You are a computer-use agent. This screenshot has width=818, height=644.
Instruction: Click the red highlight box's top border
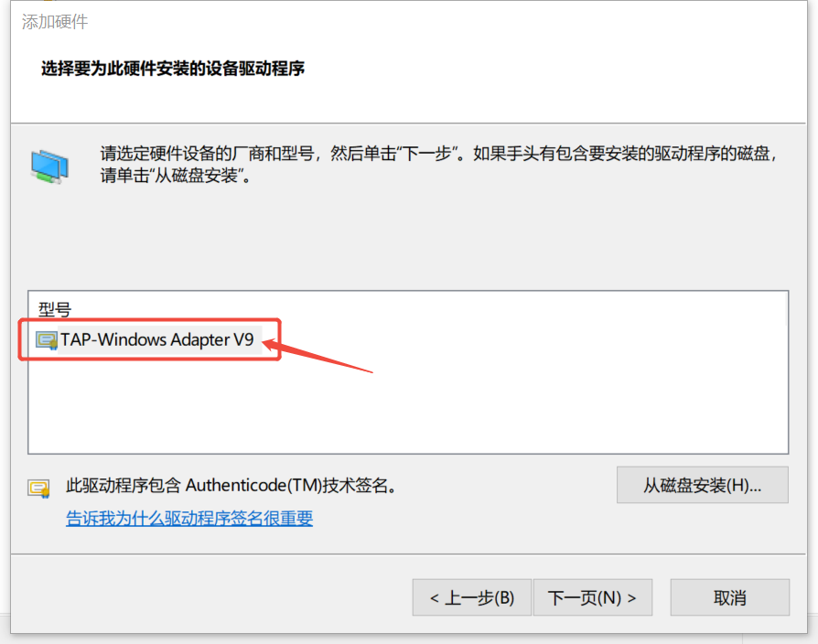point(150,319)
